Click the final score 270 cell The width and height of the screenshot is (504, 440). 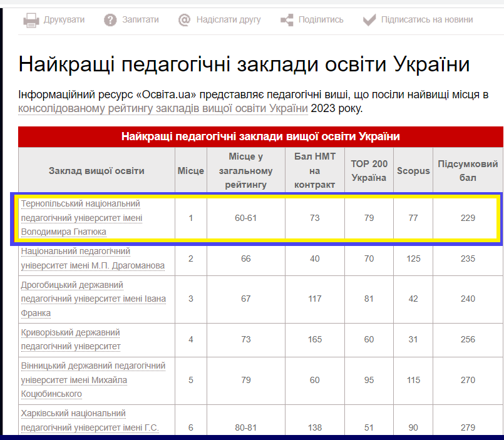(468, 380)
